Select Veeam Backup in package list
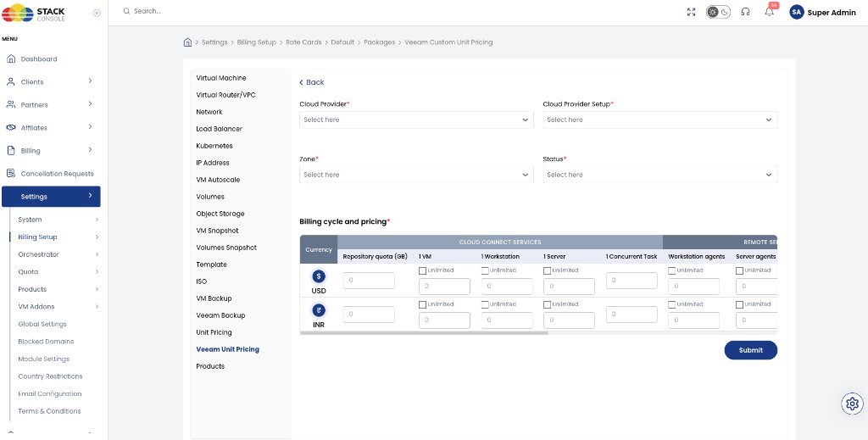 [x=220, y=315]
